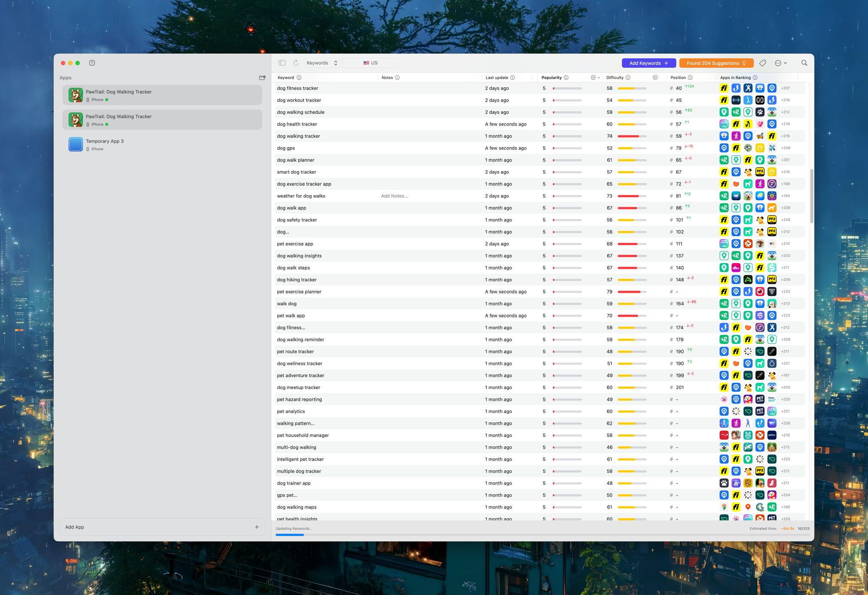
Task: Click the search magnifier icon
Action: [804, 63]
